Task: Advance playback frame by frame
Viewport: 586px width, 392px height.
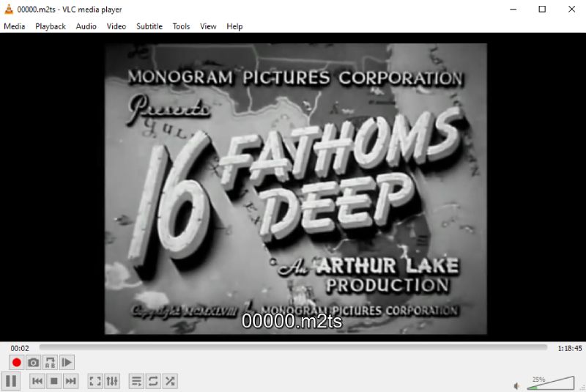Action: click(67, 362)
